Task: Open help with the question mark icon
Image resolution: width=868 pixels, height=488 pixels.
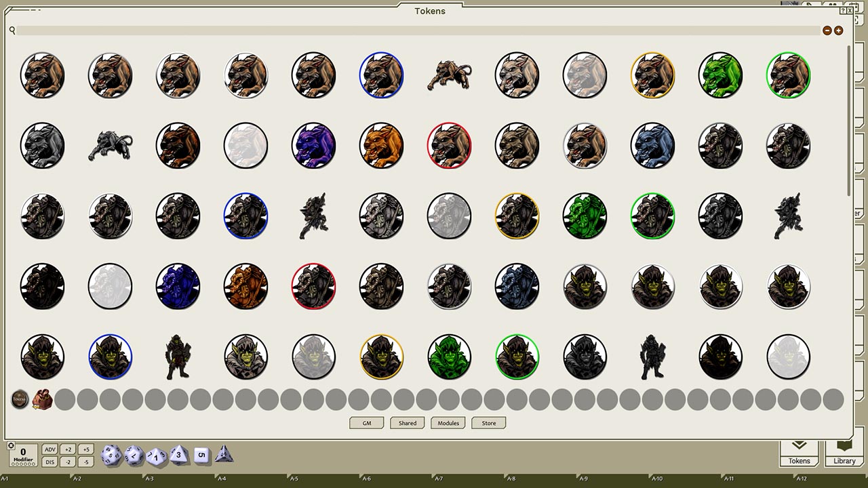Action: pos(843,11)
